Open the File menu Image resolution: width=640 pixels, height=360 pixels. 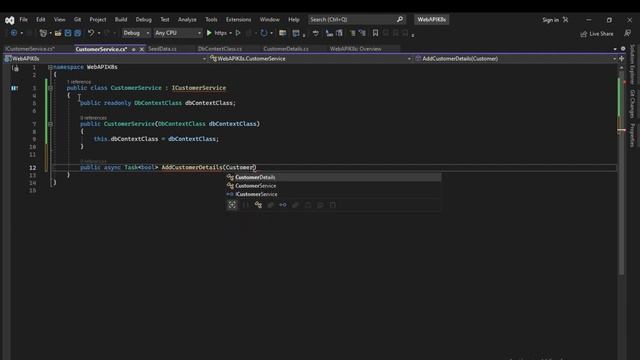24,20
